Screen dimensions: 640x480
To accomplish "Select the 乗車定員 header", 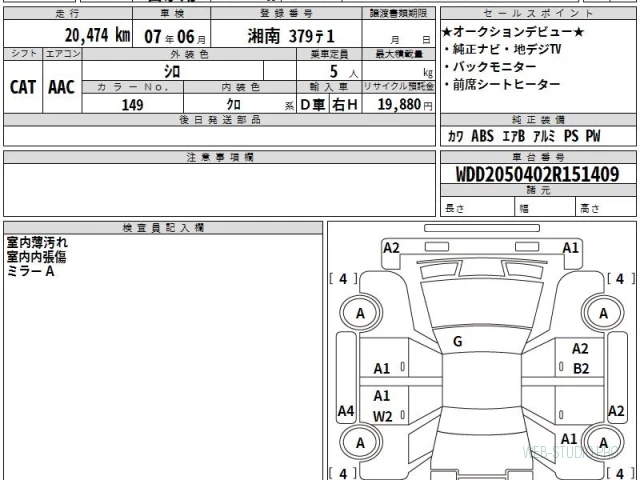I will [329, 54].
